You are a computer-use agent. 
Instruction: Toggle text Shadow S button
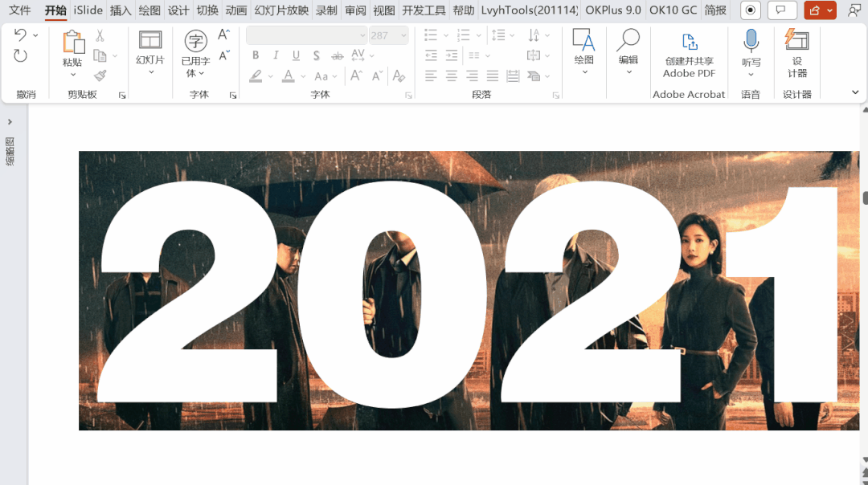click(x=316, y=55)
